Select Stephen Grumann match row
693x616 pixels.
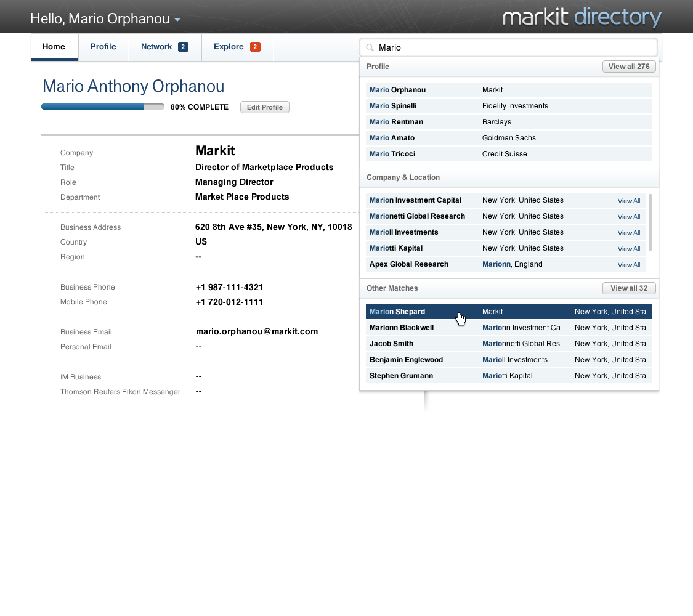click(x=509, y=376)
